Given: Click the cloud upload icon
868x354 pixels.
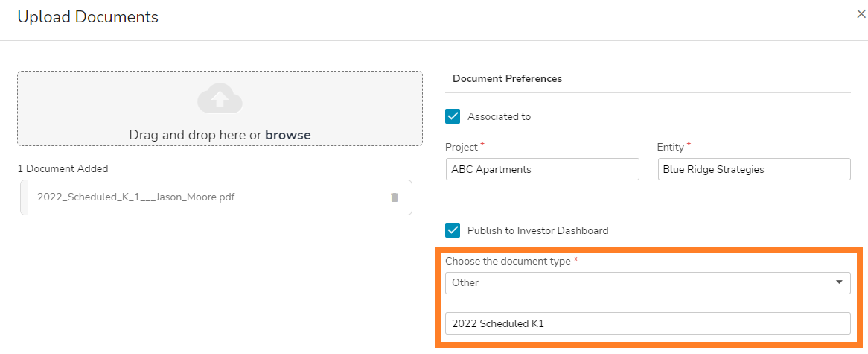Looking at the screenshot, I should pos(220,99).
